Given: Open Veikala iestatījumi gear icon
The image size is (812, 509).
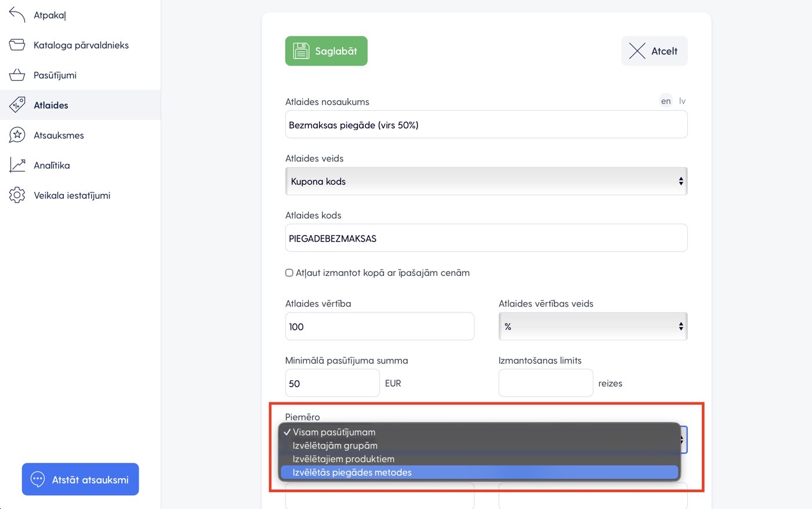Looking at the screenshot, I should 17,195.
